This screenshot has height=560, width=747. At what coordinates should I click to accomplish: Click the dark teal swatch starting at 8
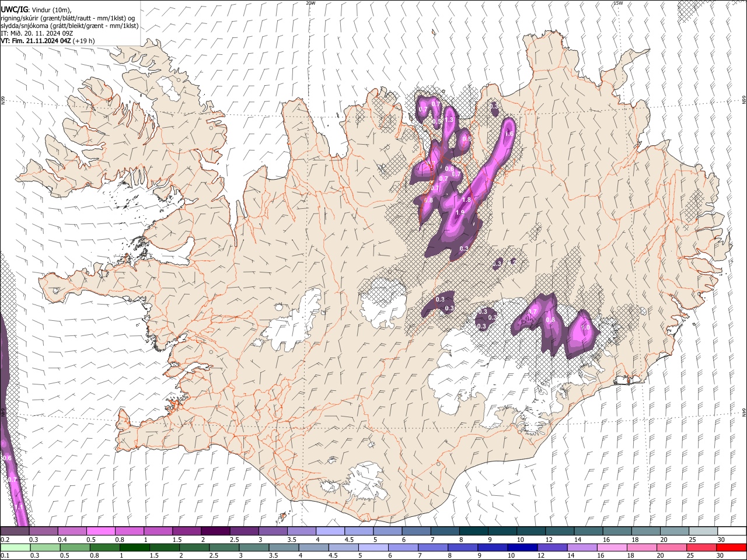tap(473, 531)
